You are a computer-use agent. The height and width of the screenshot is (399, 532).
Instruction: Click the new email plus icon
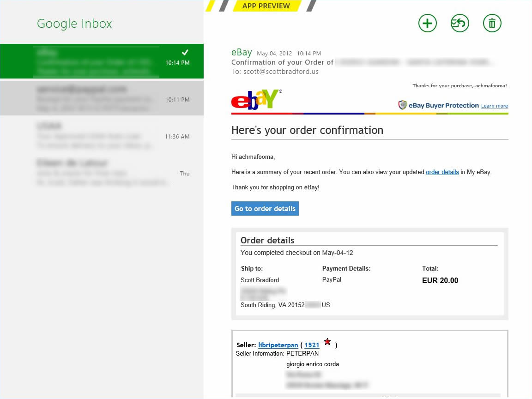(427, 23)
